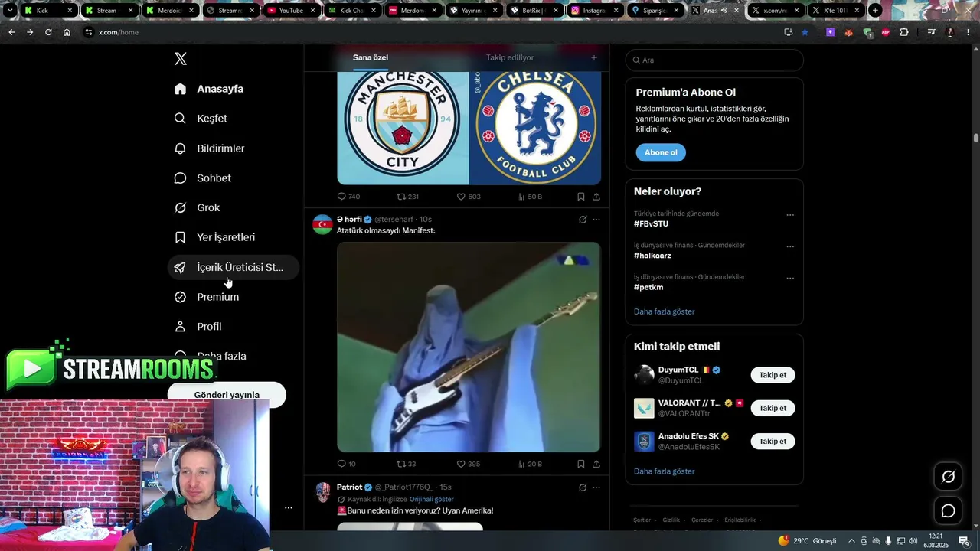Viewport: 980px width, 551px height.
Task: Open the browser new tab button
Action: (x=875, y=11)
